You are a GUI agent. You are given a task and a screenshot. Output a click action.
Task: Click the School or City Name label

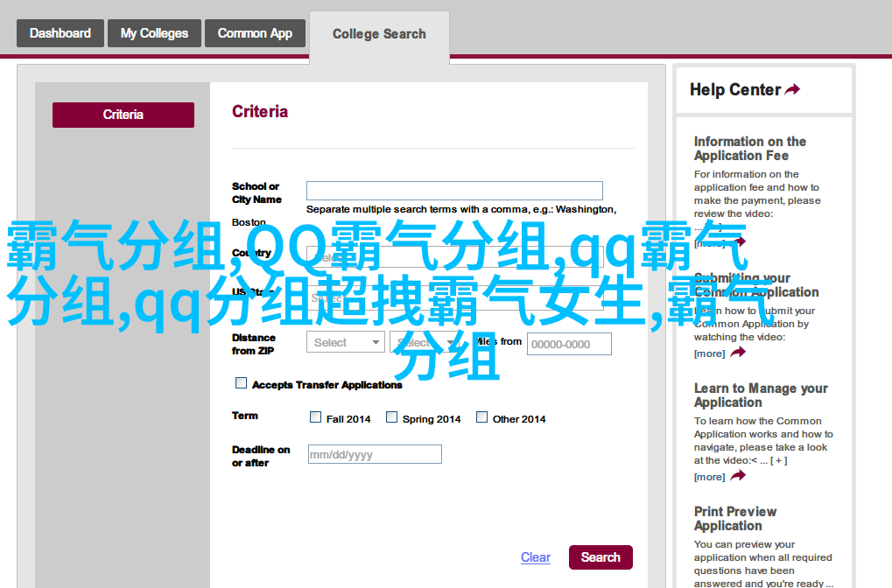pyautogui.click(x=256, y=192)
